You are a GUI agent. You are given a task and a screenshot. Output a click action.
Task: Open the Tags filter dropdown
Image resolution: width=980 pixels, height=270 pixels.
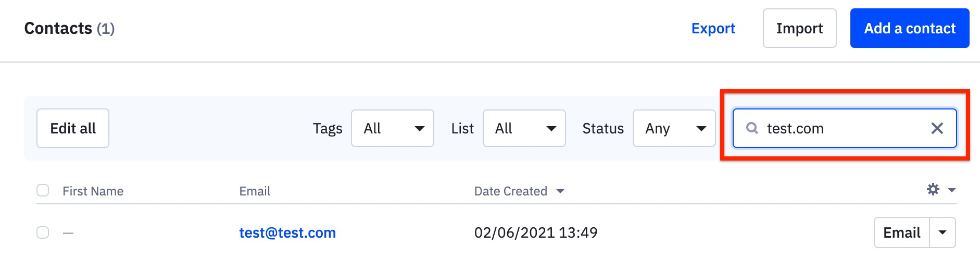point(393,128)
